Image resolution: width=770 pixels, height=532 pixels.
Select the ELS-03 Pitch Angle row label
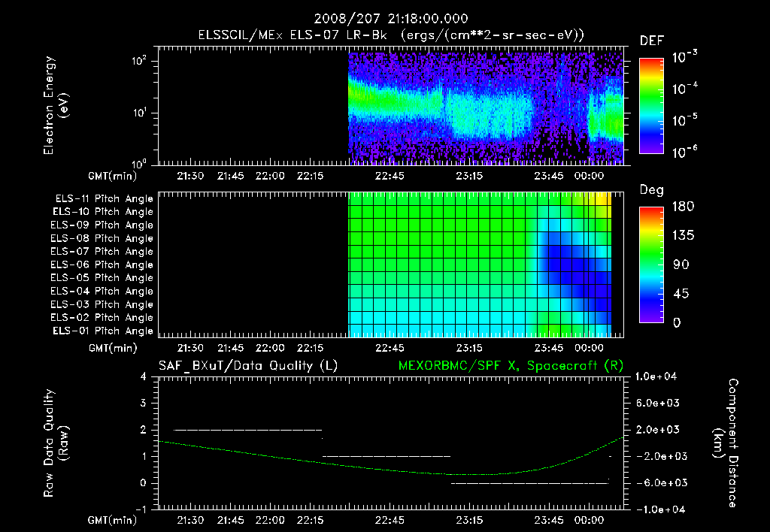click(102, 305)
